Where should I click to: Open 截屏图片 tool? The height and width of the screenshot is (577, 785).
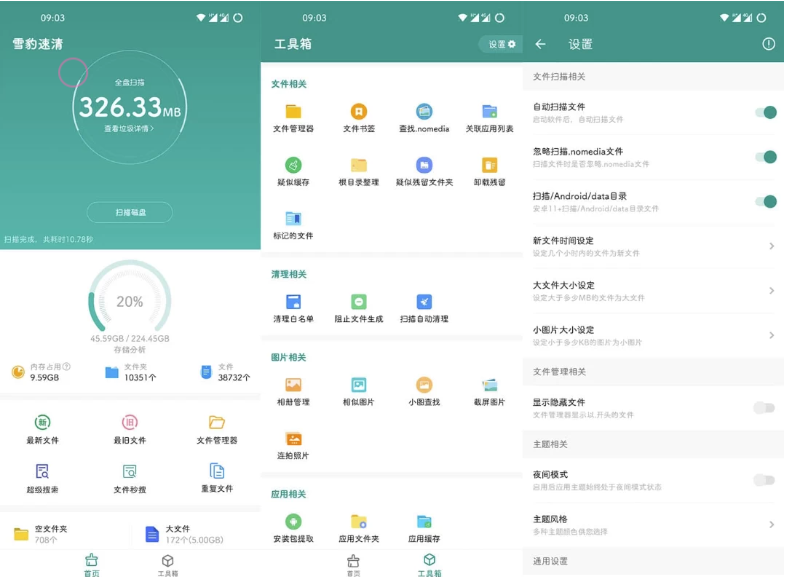coord(489,390)
